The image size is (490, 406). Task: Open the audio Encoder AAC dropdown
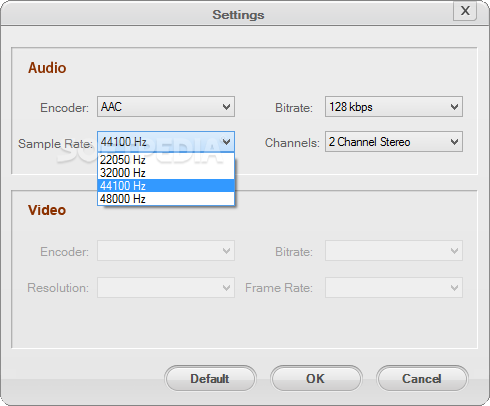(x=166, y=107)
